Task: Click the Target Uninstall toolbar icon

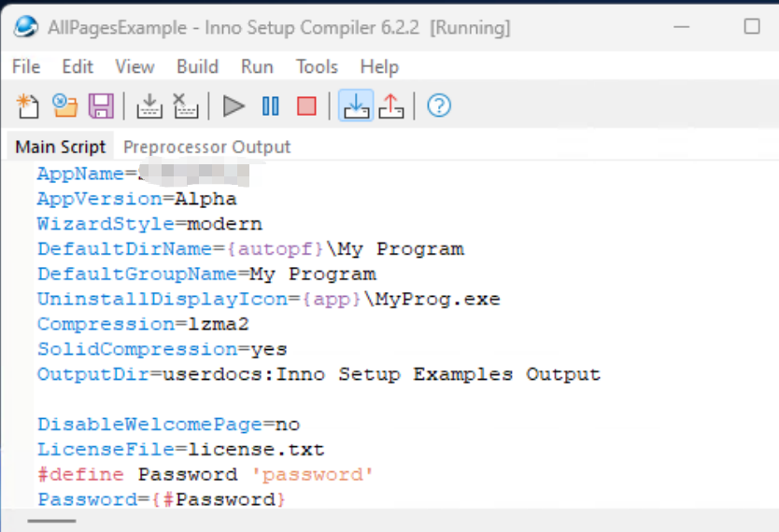Action: tap(391, 105)
